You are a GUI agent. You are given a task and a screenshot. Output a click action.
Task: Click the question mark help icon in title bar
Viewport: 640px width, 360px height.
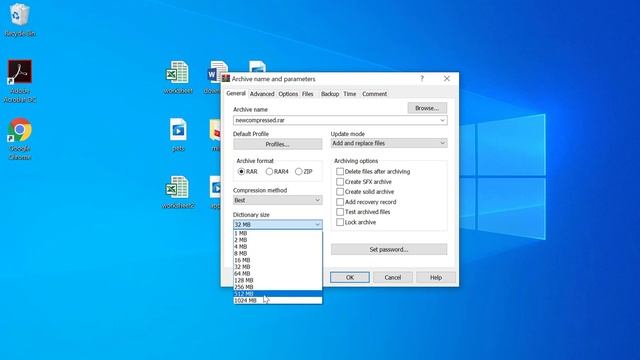422,78
